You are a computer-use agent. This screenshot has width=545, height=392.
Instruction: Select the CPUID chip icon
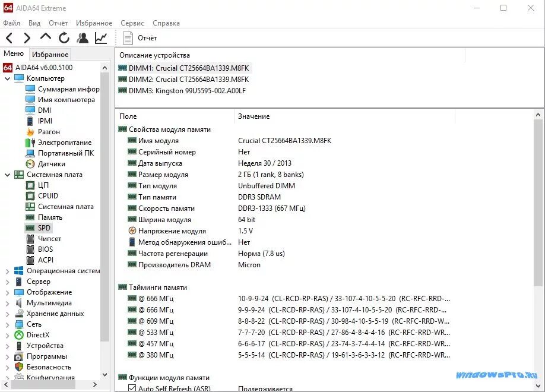point(30,196)
